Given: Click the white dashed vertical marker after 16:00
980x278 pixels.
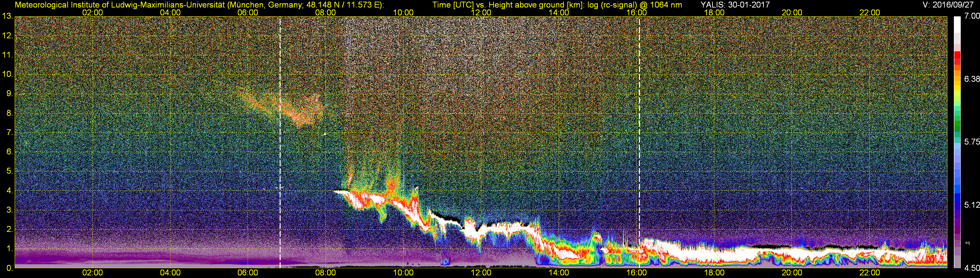Looking at the screenshot, I should [x=640, y=142].
